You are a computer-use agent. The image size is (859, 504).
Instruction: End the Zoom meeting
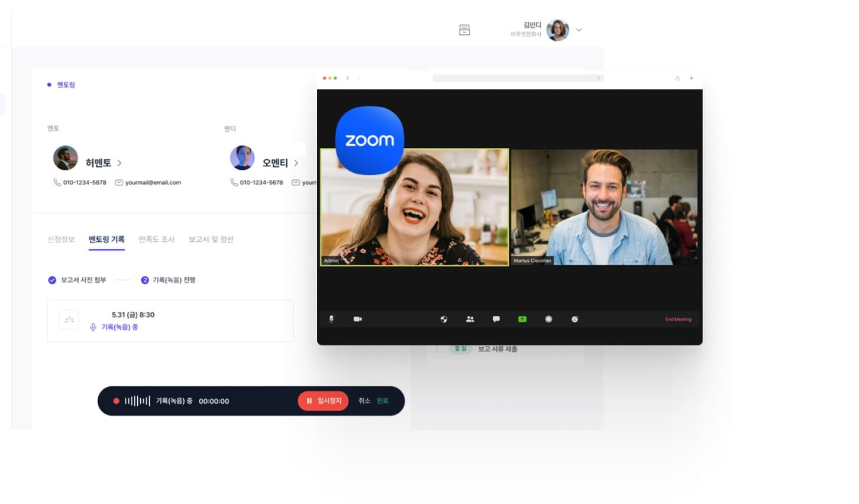pyautogui.click(x=678, y=319)
